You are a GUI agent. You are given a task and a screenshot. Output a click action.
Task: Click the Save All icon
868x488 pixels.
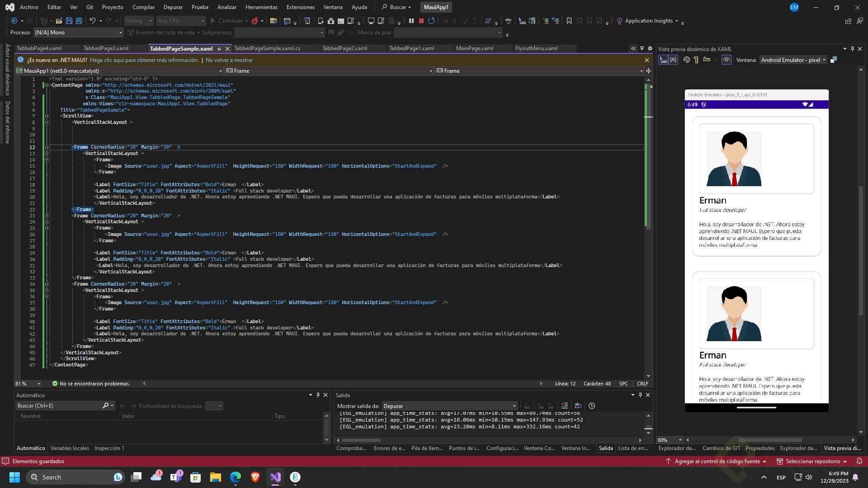(79, 21)
